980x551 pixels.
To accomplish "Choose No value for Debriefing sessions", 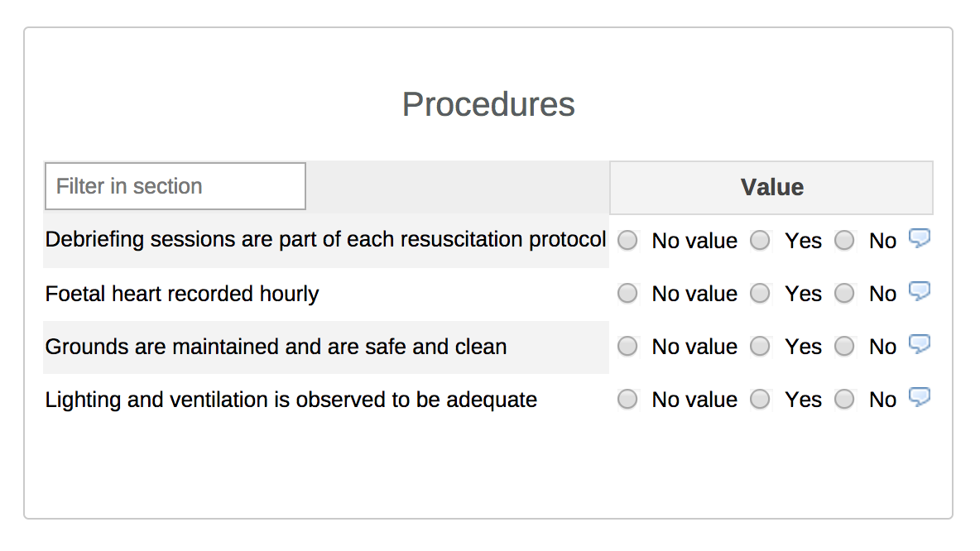I will pos(627,241).
